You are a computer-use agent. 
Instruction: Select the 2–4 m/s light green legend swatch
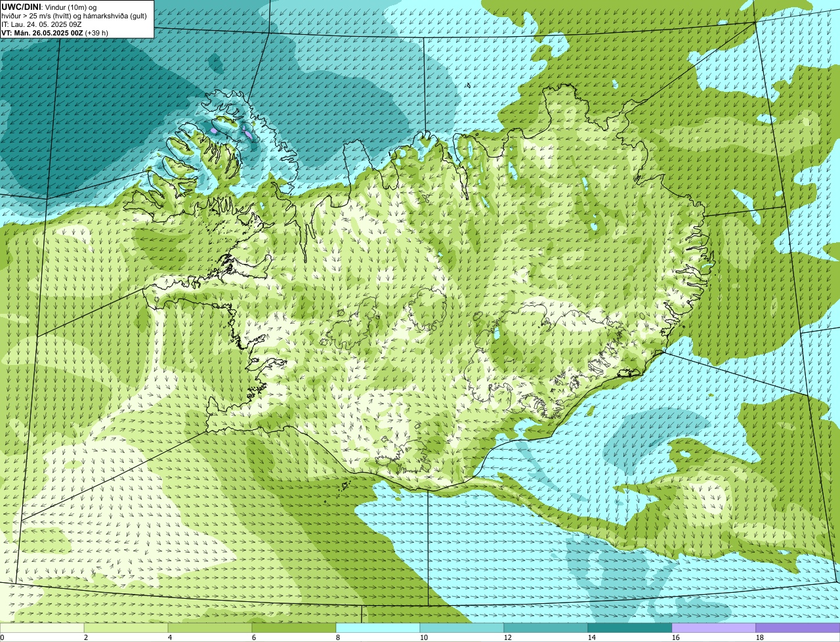126,628
